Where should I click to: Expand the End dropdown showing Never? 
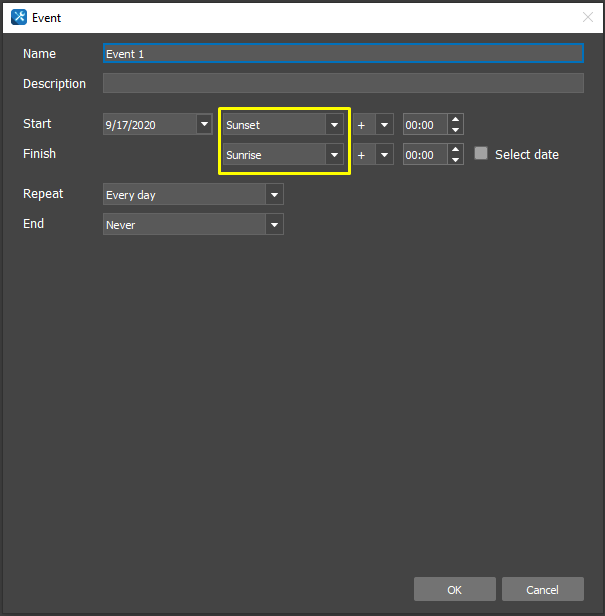pos(273,225)
